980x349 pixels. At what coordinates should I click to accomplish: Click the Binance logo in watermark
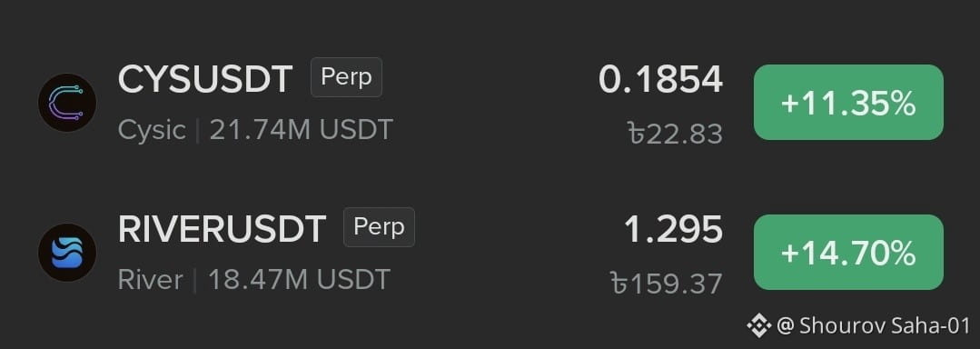(758, 326)
